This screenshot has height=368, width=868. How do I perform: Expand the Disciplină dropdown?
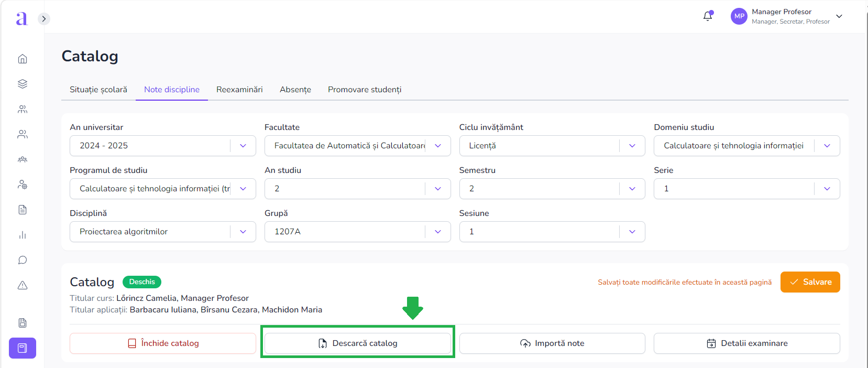coord(162,232)
